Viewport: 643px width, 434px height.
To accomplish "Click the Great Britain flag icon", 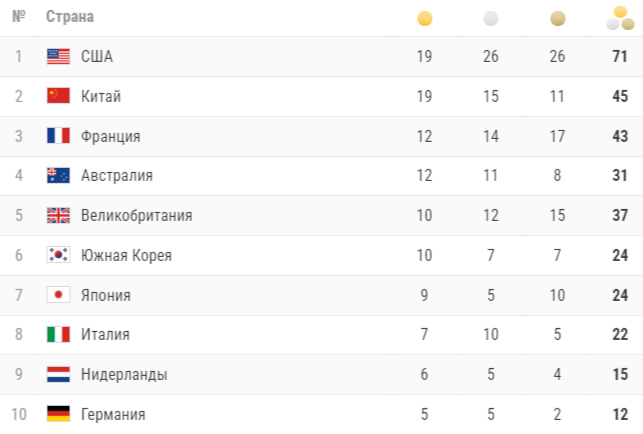I will pyautogui.click(x=58, y=215).
